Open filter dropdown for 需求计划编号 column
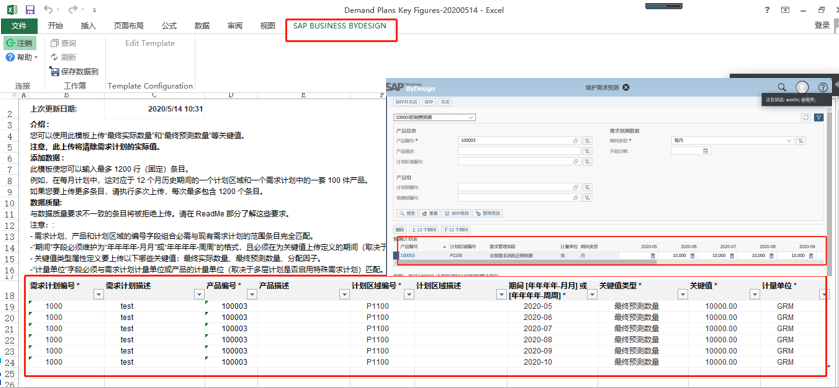 pyautogui.click(x=98, y=294)
